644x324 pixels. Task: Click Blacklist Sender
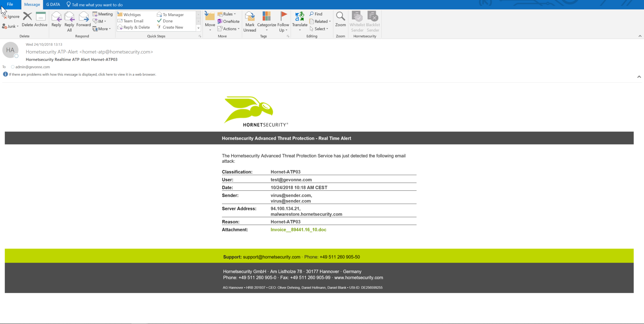click(x=373, y=22)
